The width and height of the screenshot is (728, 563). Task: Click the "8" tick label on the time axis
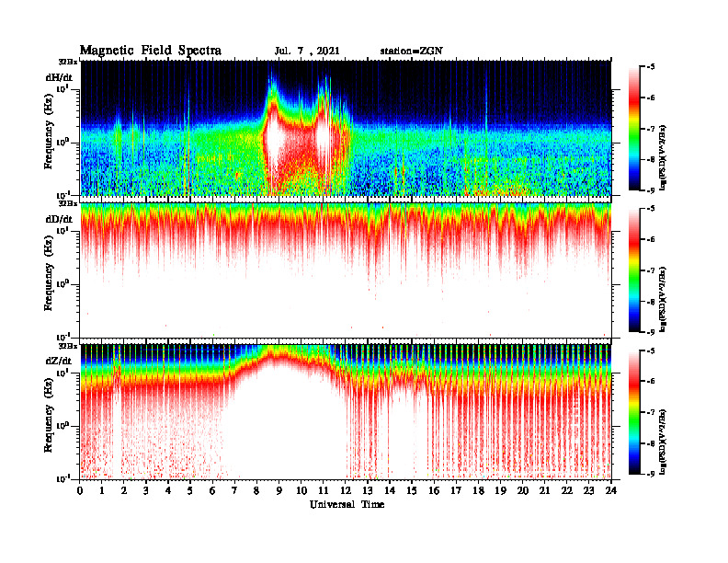click(x=256, y=490)
